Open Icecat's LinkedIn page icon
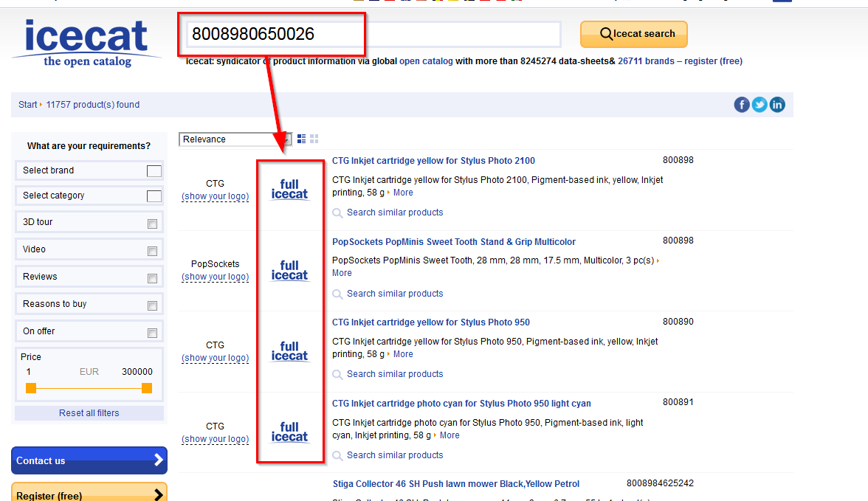 777,105
